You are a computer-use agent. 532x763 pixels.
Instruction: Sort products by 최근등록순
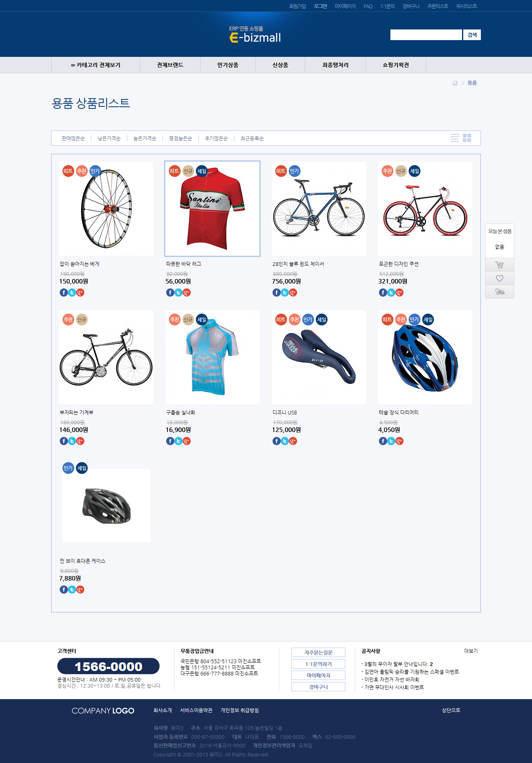click(x=252, y=138)
